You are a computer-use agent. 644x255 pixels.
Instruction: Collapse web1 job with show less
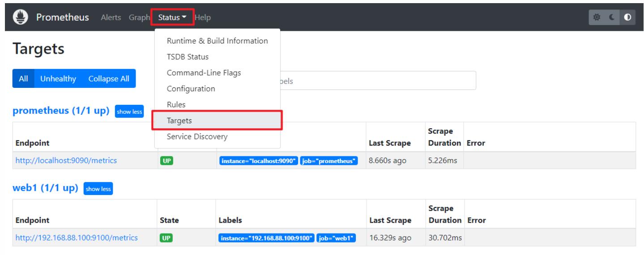pyautogui.click(x=99, y=189)
